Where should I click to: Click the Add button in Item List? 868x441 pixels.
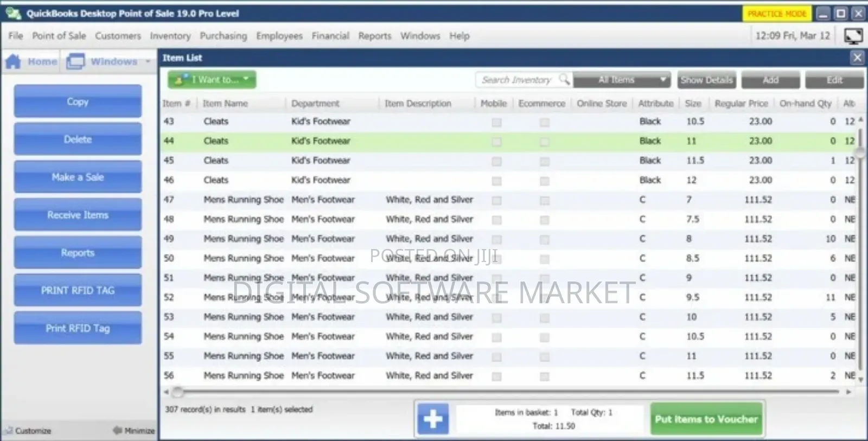(x=770, y=80)
